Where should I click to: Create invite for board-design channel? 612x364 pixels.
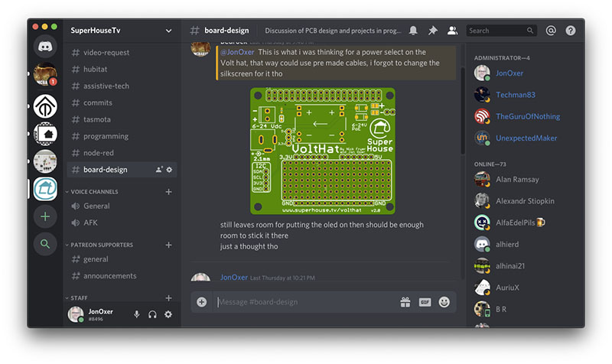coord(159,170)
